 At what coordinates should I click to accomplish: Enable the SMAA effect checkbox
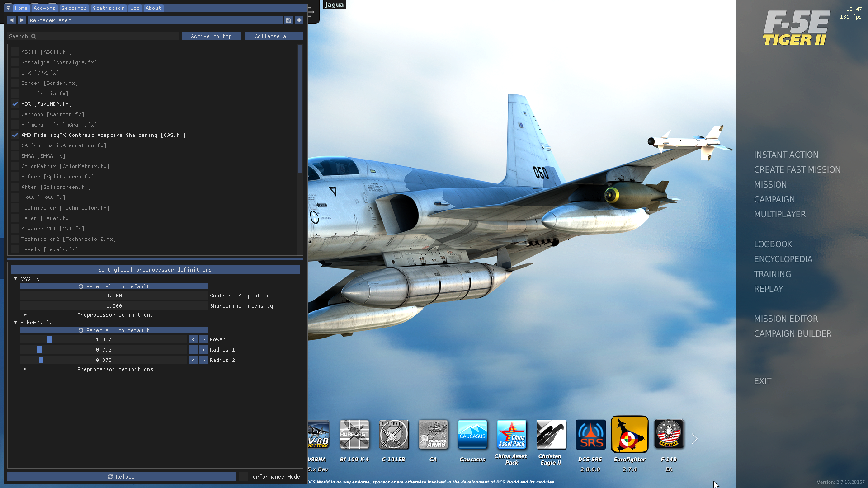tap(15, 156)
